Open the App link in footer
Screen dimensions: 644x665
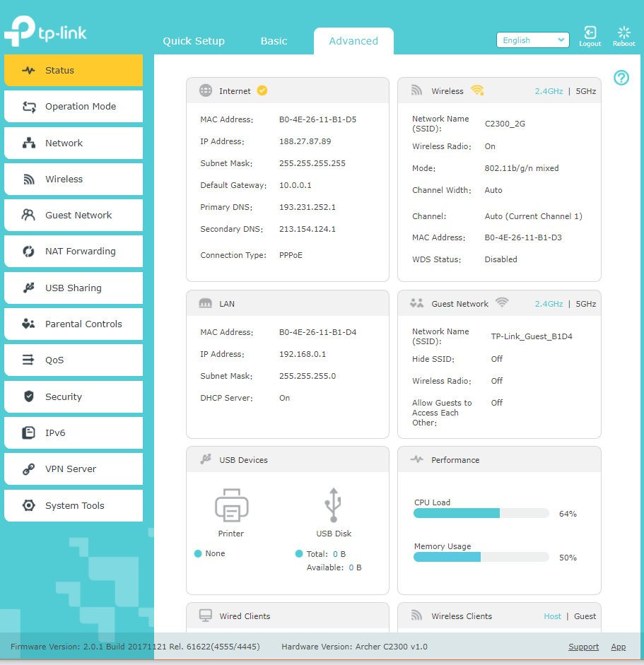(618, 647)
